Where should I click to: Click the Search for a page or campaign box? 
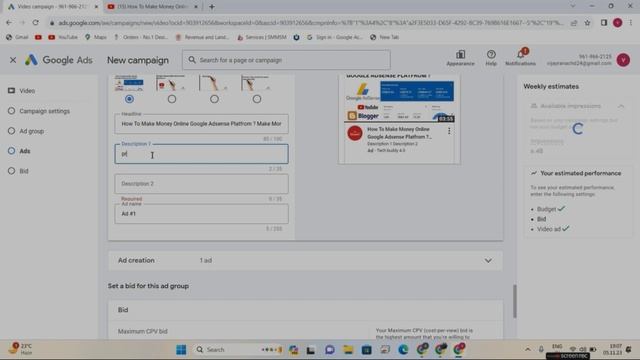tap(286, 60)
